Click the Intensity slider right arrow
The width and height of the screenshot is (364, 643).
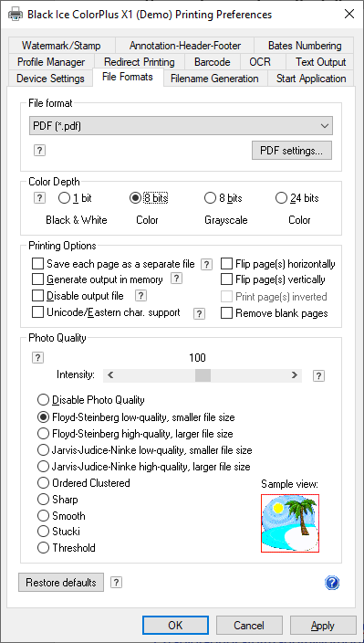click(x=294, y=374)
